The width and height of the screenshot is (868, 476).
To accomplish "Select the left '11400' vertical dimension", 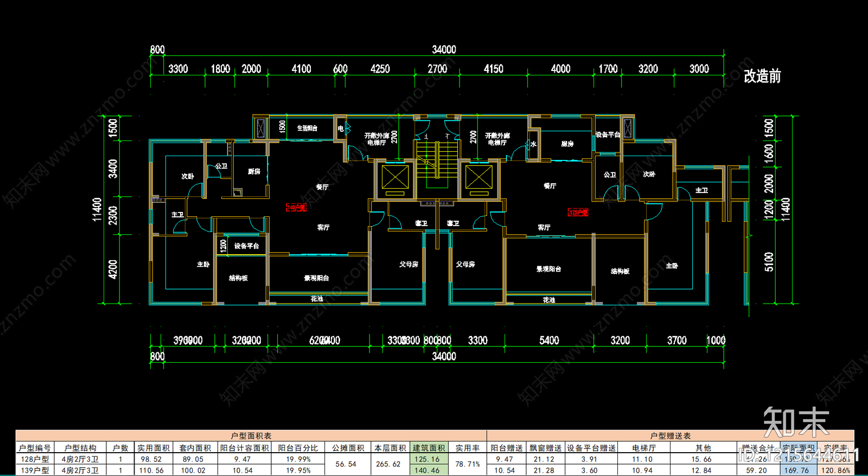I will (x=97, y=209).
